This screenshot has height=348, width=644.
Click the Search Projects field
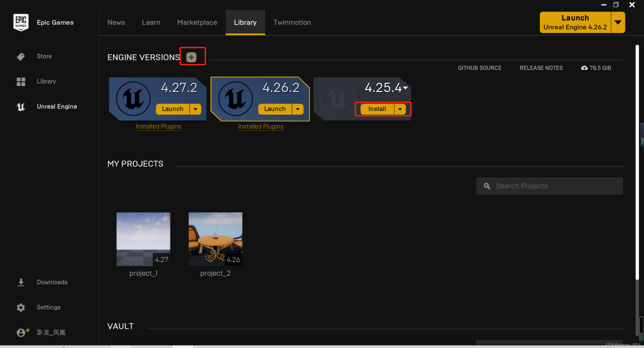click(x=549, y=186)
